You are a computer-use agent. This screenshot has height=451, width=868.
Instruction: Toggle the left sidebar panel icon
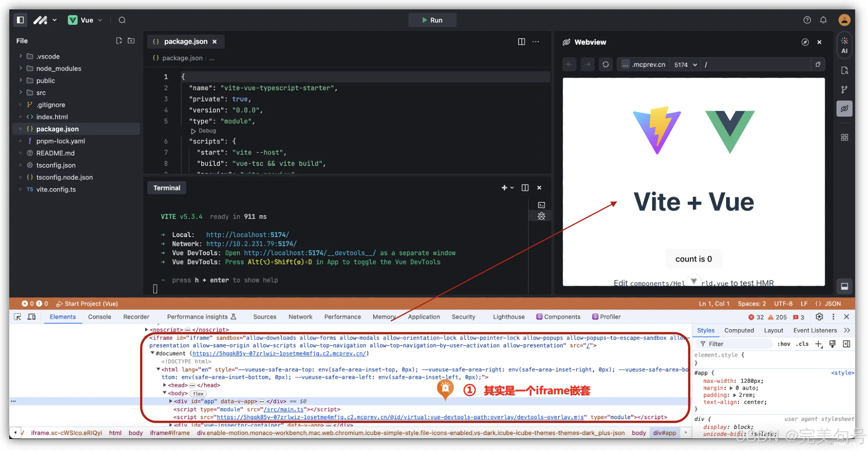point(21,20)
